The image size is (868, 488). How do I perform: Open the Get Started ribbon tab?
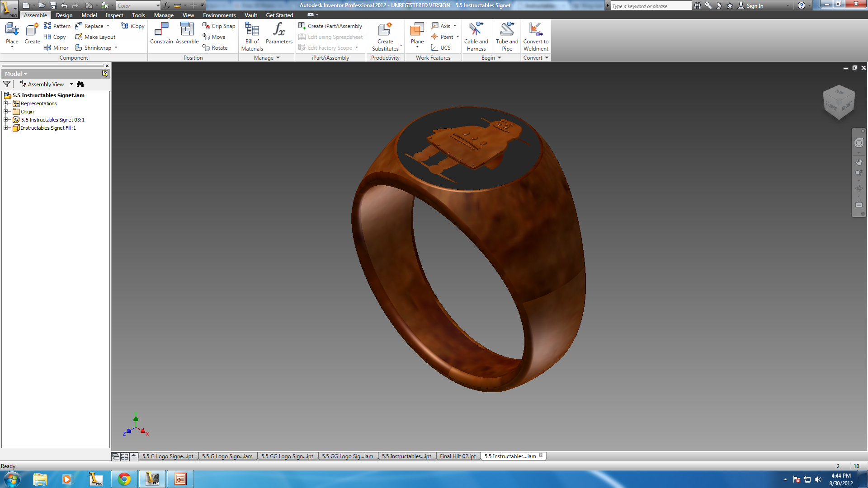tap(279, 15)
